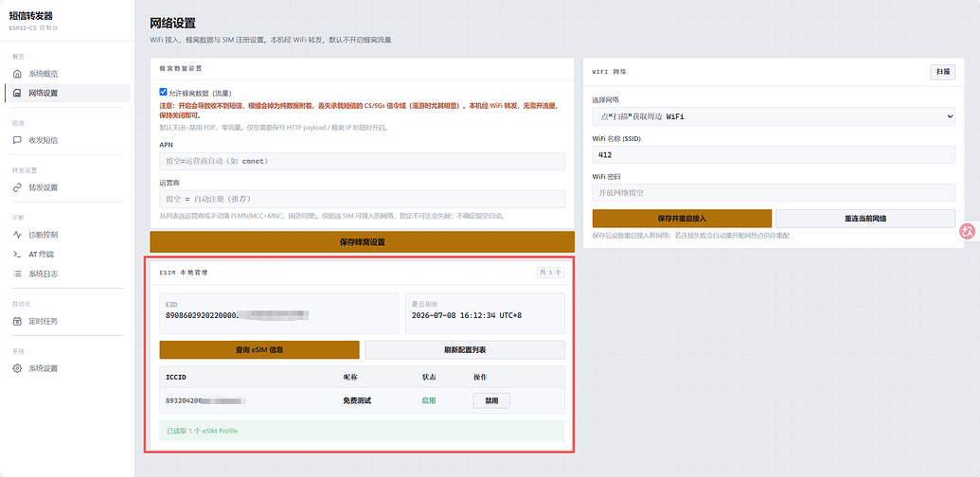Viewport: 980px width, 477px height.
Task: Click the ICCID column header
Action: pos(176,378)
